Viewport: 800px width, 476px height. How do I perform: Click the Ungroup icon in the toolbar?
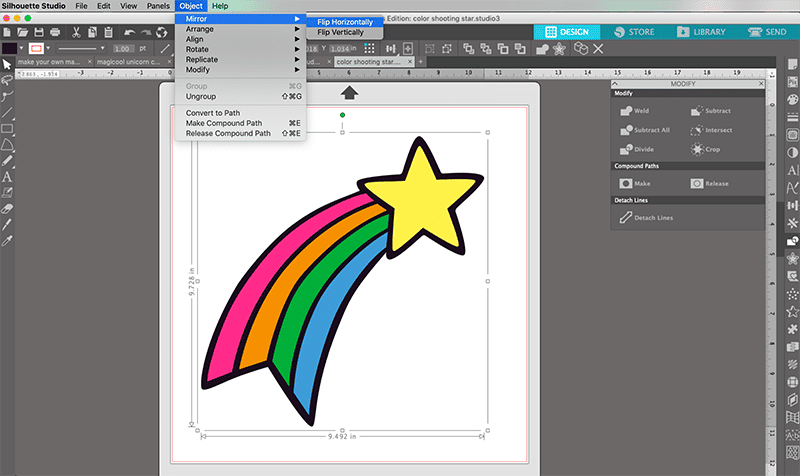click(x=447, y=49)
